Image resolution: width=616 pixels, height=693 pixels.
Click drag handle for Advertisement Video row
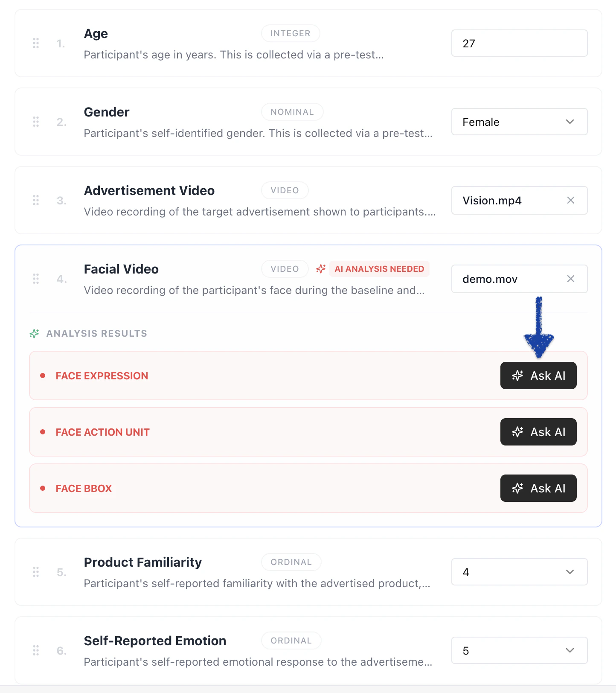tap(36, 200)
